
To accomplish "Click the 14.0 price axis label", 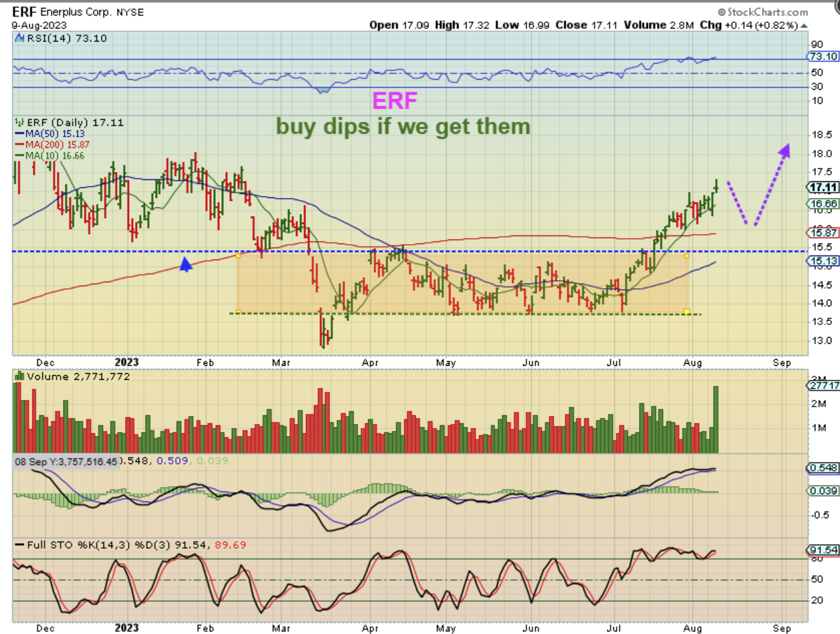I will [x=821, y=303].
